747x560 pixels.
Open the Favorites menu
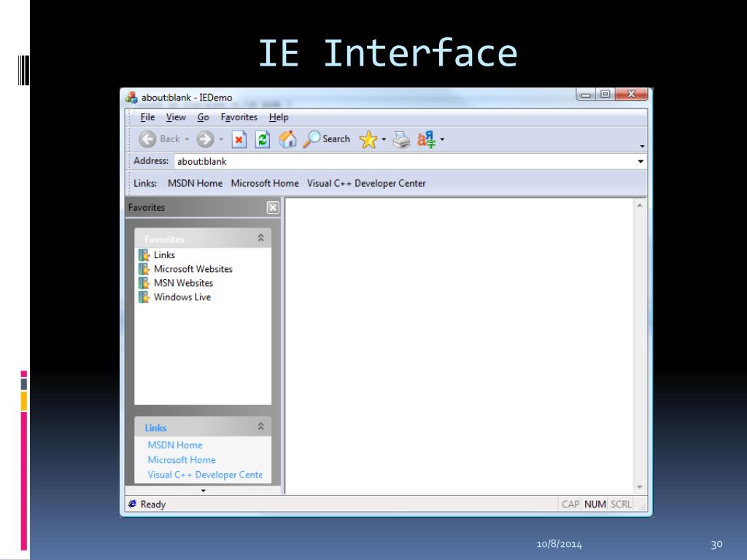point(239,117)
